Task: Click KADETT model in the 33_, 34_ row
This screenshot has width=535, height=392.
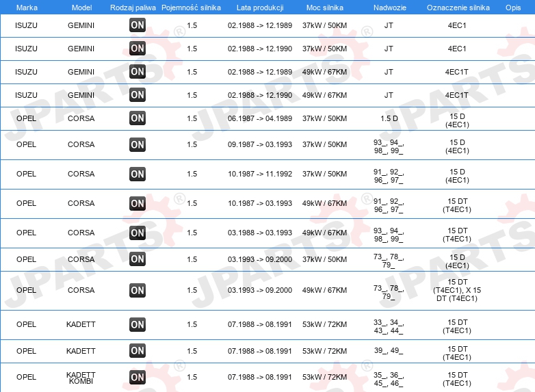Action: pyautogui.click(x=81, y=324)
